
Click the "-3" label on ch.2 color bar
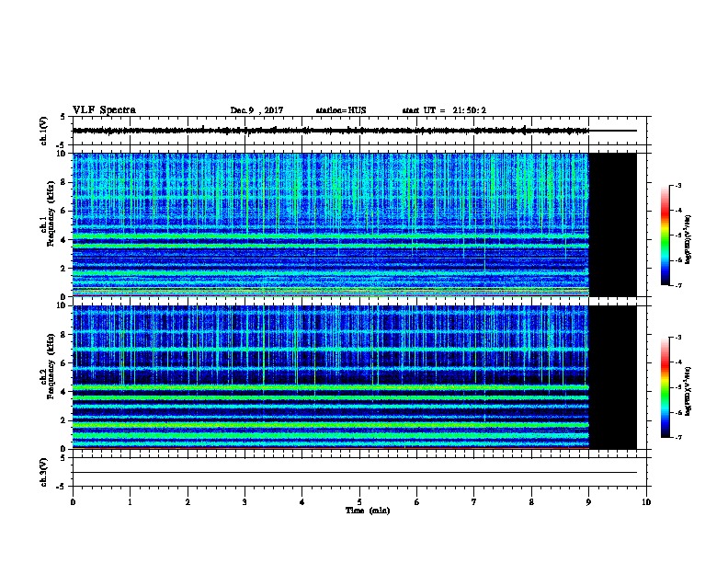pyautogui.click(x=677, y=338)
